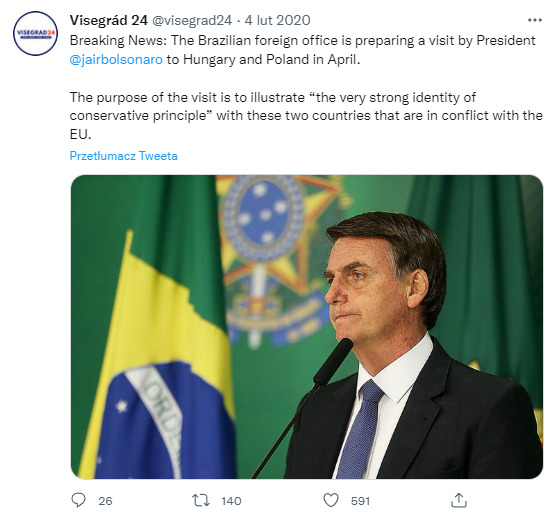Open the share tweet upload icon

pos(459,500)
